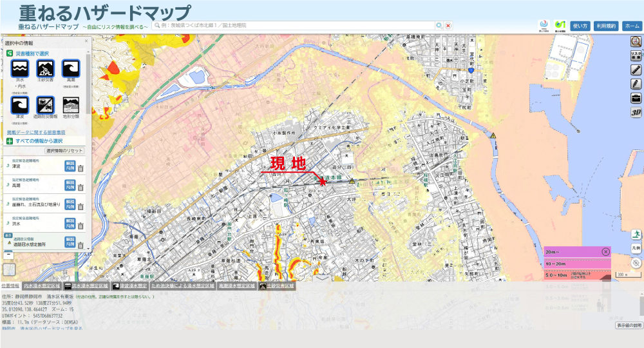Image resolution: width=644 pixels, height=348 pixels.
Task: Click the base map thumbnail switcher
Action: 9,269
